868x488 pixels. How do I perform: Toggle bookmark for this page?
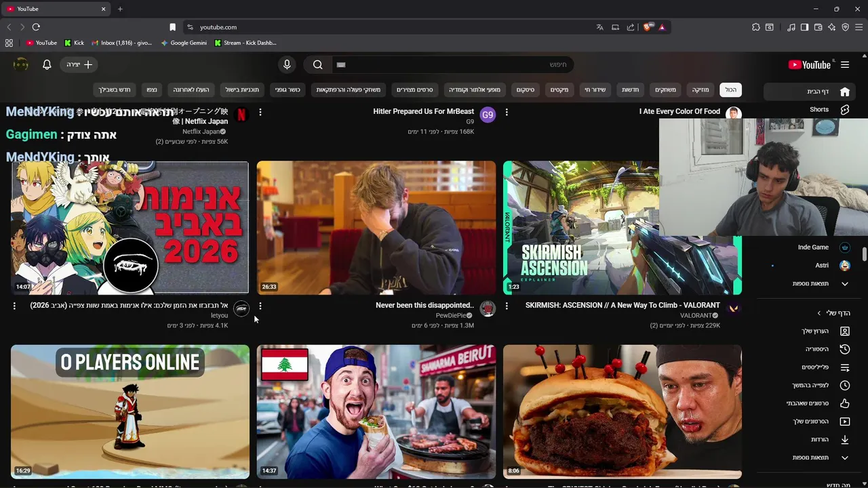coord(172,27)
